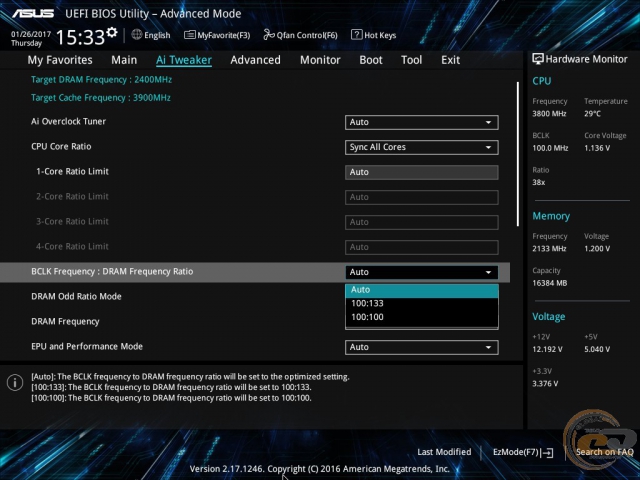Click the globe language icon
Screen dimensions: 640x480
point(137,35)
